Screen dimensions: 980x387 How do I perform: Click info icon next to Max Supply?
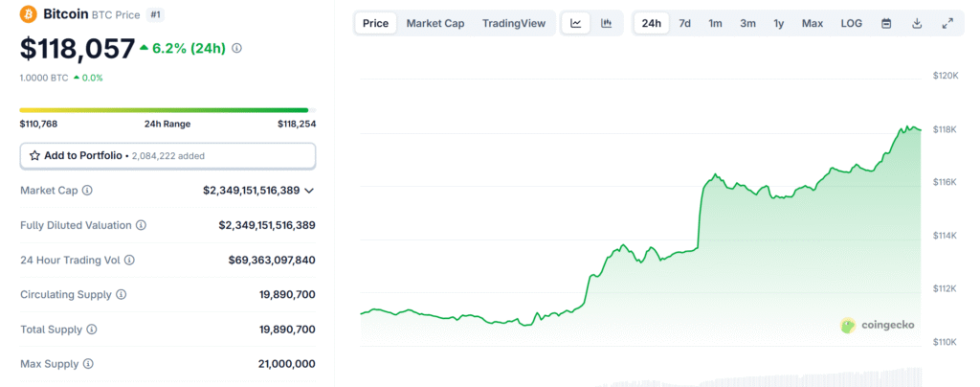(88, 364)
